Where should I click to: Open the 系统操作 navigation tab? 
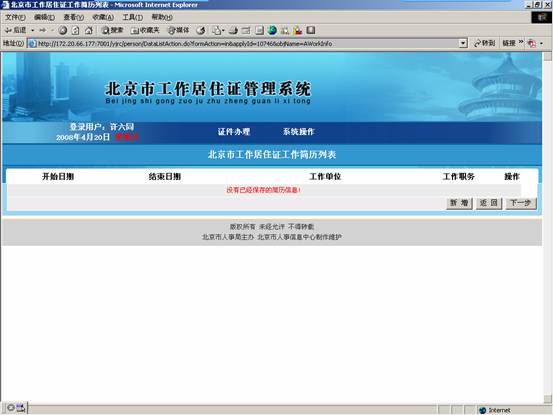[x=298, y=132]
